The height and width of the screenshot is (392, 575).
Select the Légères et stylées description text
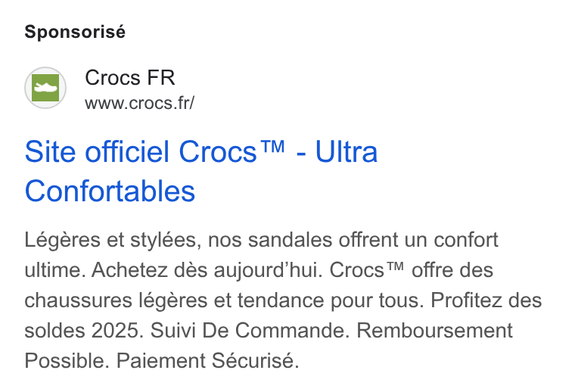113,241
